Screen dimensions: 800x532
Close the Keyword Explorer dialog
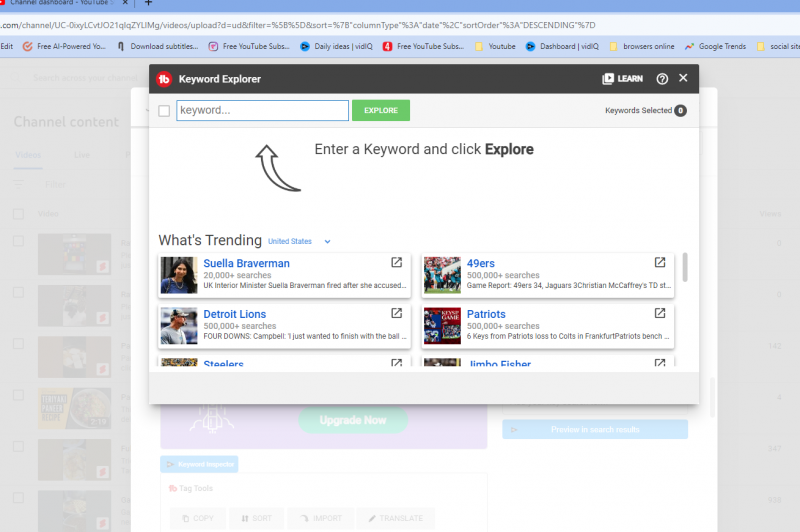pyautogui.click(x=683, y=78)
